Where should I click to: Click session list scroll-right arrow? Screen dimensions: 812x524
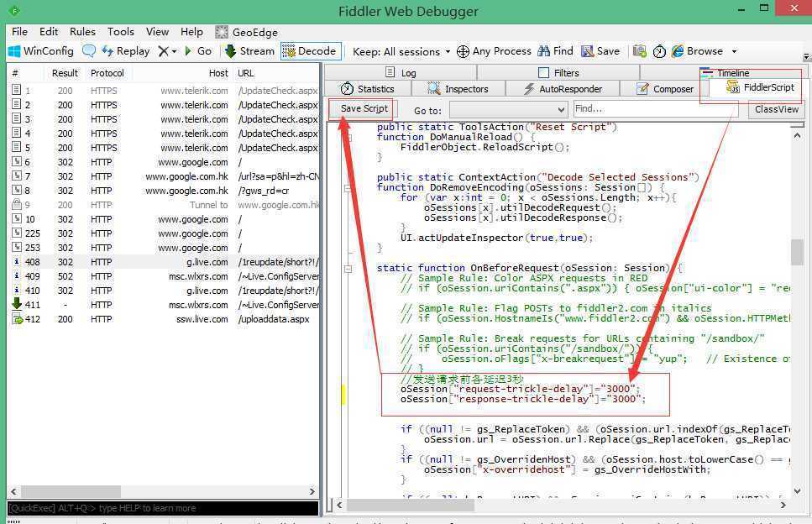[312, 491]
